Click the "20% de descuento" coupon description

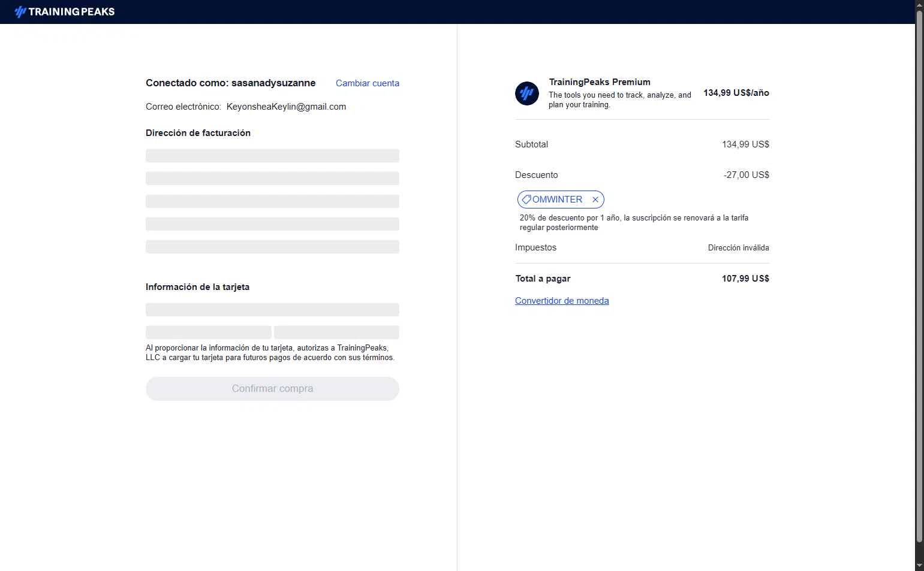click(x=634, y=223)
